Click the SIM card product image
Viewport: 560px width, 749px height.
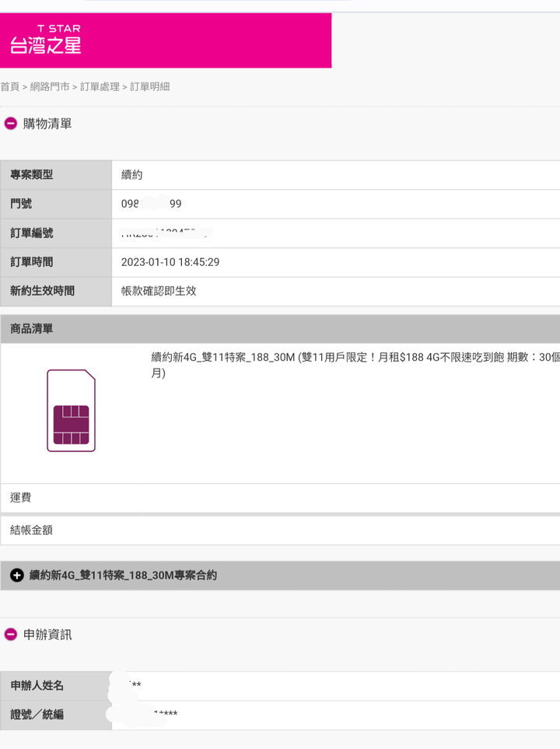click(72, 411)
